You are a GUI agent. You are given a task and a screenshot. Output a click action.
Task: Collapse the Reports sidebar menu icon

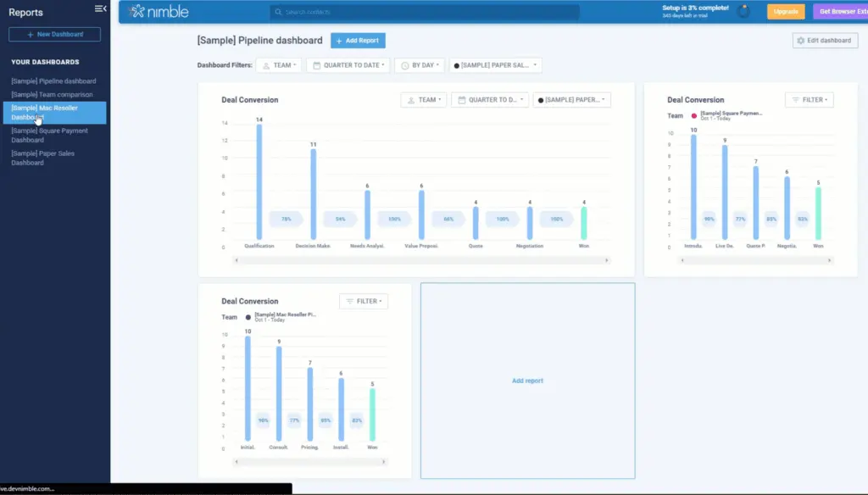click(x=100, y=8)
